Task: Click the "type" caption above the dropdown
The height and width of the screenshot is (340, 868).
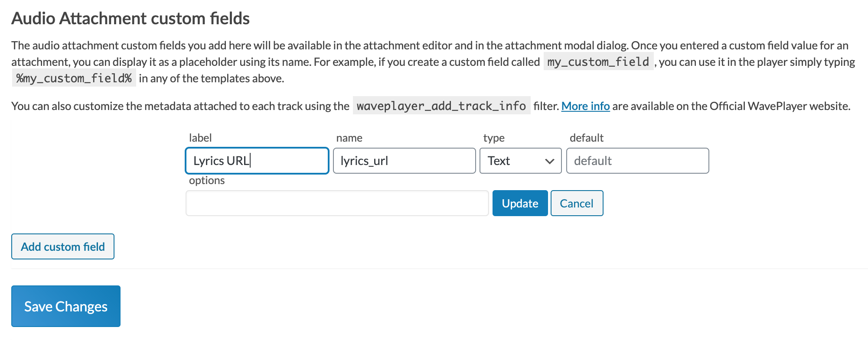Action: pyautogui.click(x=494, y=138)
